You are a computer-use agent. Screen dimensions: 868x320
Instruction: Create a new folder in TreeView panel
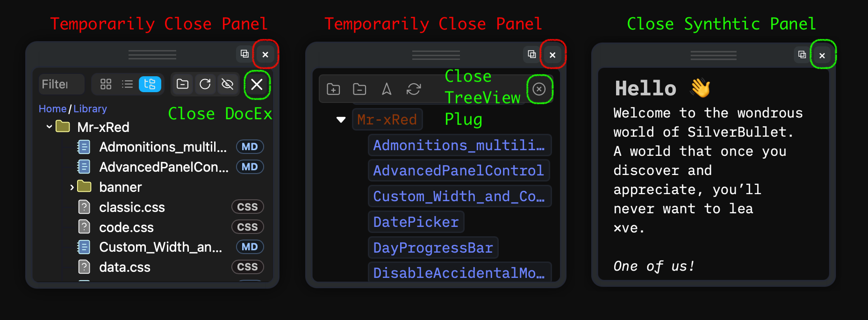[333, 89]
